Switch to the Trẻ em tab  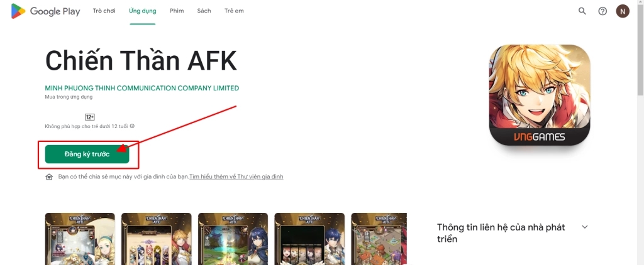tap(234, 11)
